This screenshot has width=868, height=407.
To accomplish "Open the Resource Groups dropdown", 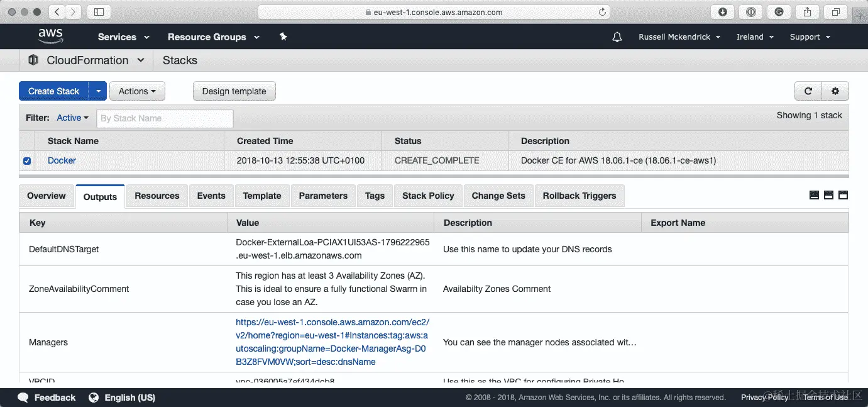I will (214, 37).
